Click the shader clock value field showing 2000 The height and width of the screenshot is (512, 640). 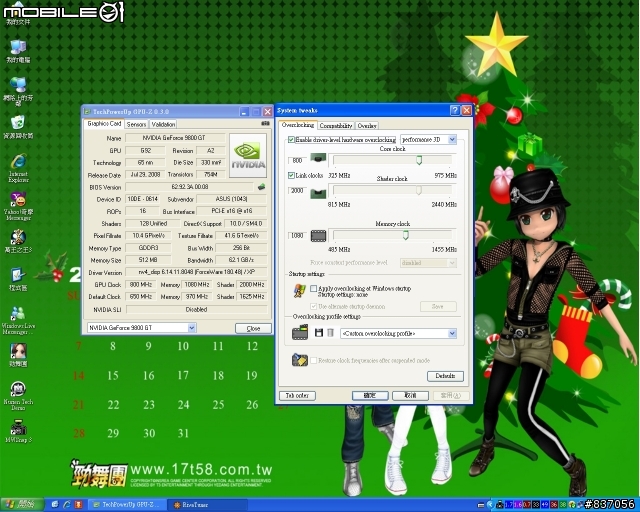point(298,190)
